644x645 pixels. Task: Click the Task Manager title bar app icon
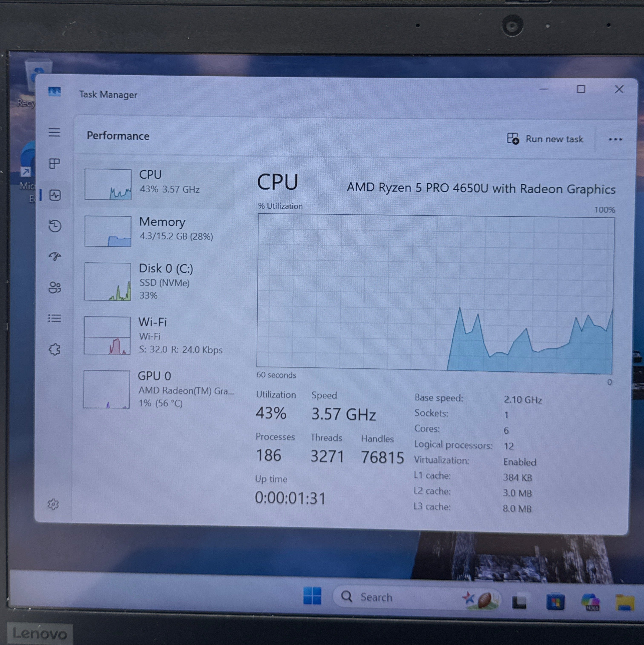[55, 92]
